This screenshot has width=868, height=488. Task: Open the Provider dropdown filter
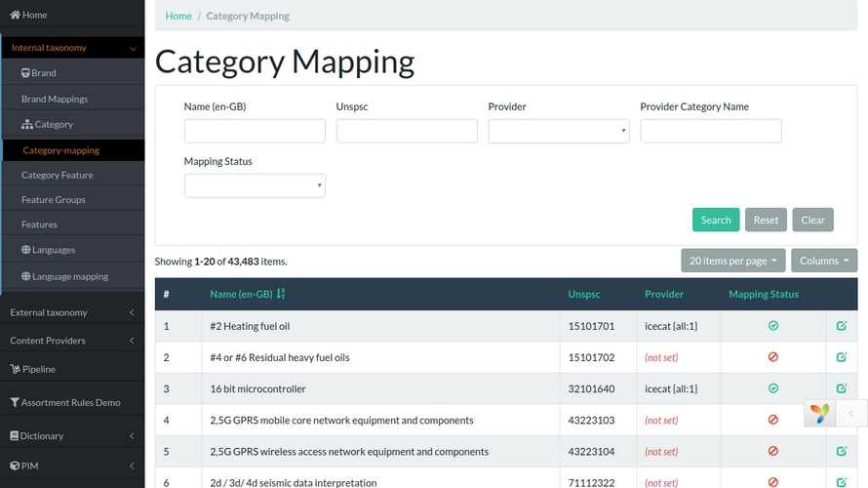558,131
